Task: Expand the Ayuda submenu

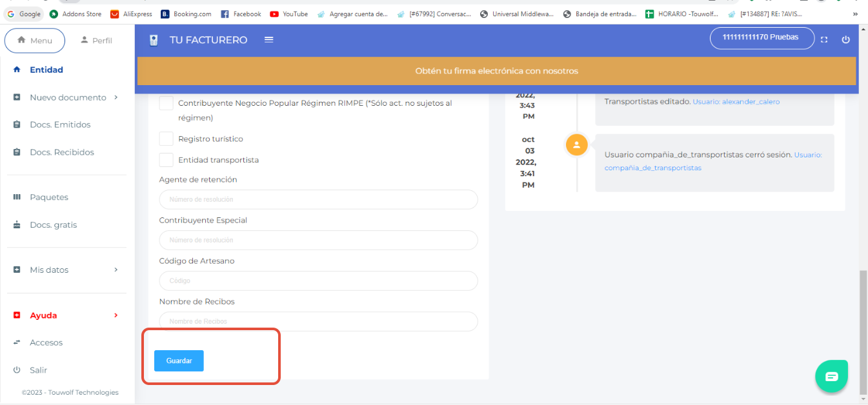Action: (x=67, y=315)
